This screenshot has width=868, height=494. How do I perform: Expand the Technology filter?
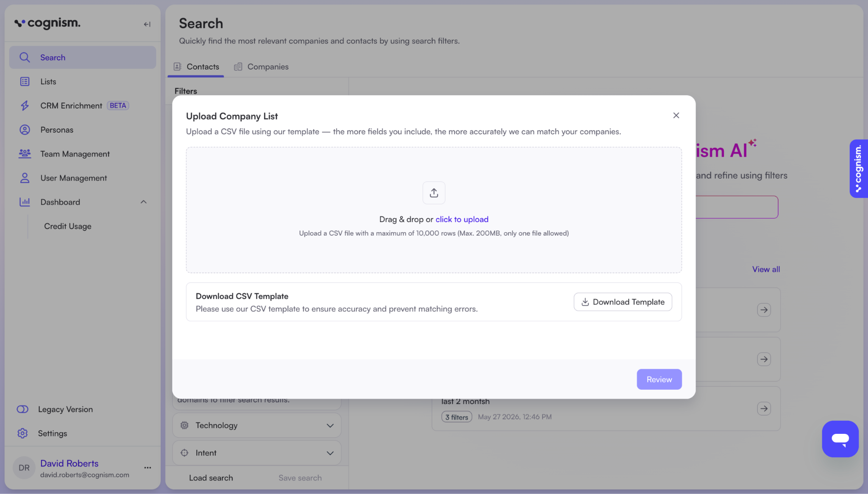pyautogui.click(x=330, y=425)
